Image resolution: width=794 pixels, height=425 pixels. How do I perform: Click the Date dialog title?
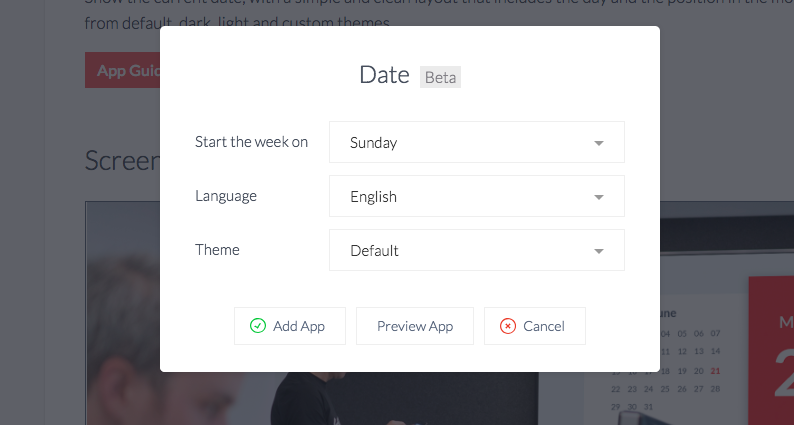click(x=384, y=75)
